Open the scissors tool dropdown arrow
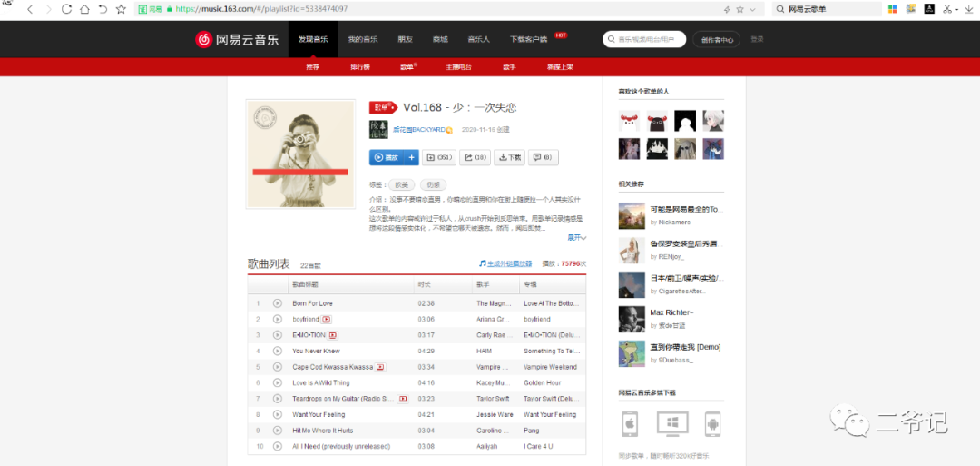Viewport: 980px width, 466px height. (957, 9)
